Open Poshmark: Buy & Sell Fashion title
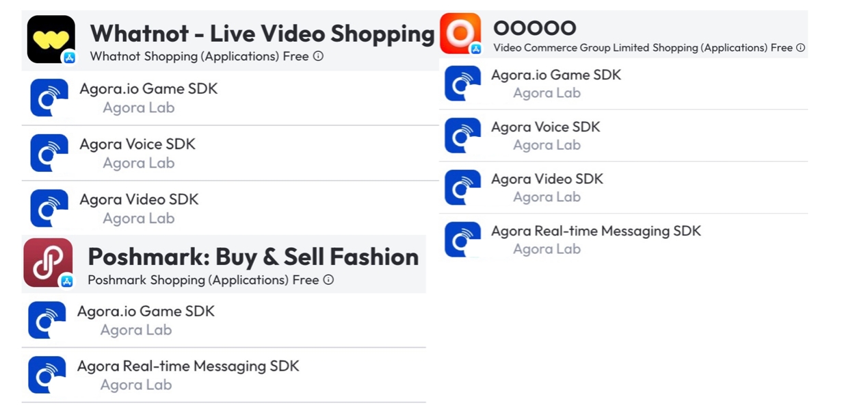This screenshot has height=406, width=868. tap(253, 257)
